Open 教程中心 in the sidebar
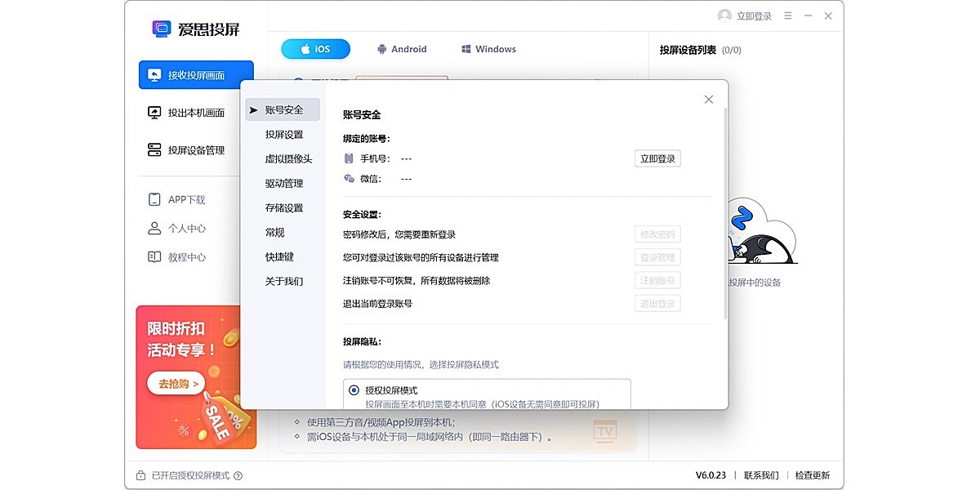980x490 pixels. pyautogui.click(x=155, y=257)
